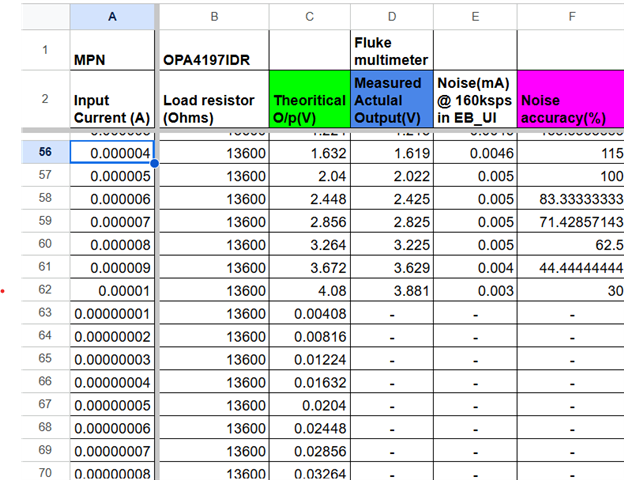Click Load resistor (Ohms) header cell
Viewport: 624px width, 480px height.
pos(214,99)
